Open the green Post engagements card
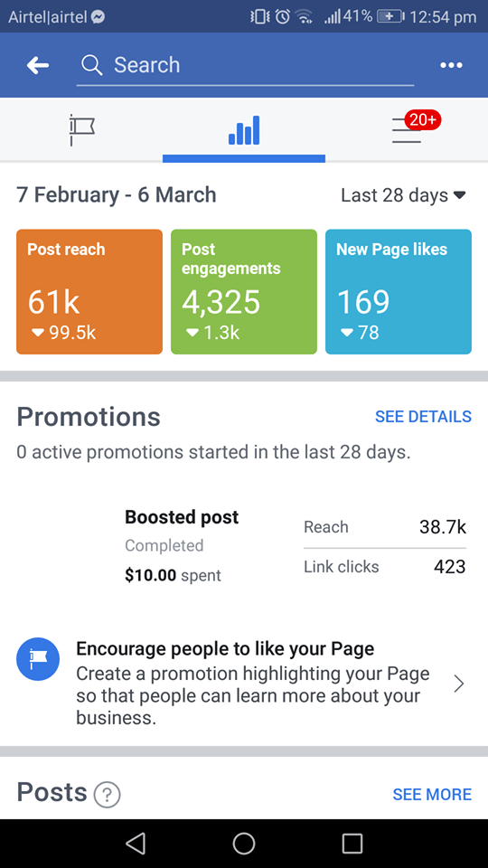The height and width of the screenshot is (868, 488). point(244,292)
